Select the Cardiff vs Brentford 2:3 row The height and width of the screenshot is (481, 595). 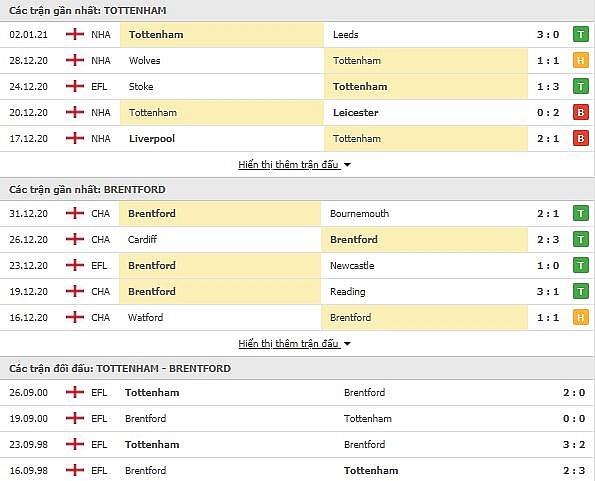click(x=298, y=240)
